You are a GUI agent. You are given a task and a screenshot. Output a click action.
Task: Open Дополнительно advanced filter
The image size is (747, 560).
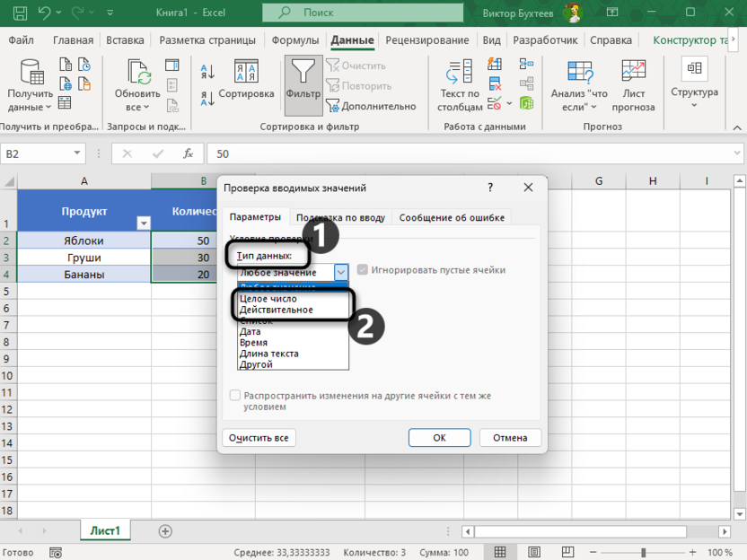point(371,106)
